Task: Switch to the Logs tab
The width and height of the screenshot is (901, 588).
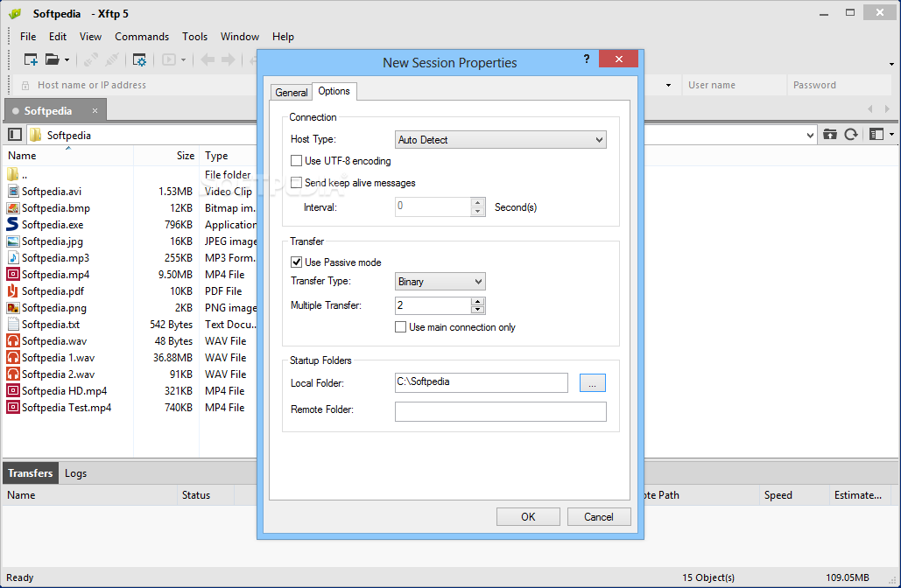Action: (x=76, y=473)
